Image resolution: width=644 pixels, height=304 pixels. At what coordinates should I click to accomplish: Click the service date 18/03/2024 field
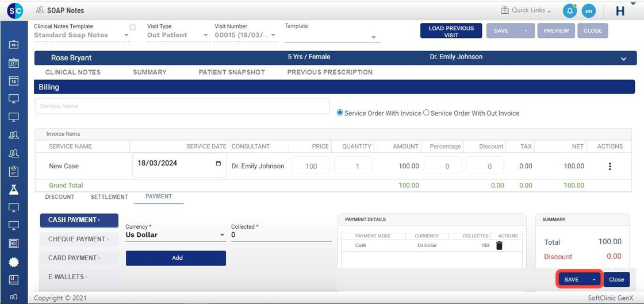[179, 166]
